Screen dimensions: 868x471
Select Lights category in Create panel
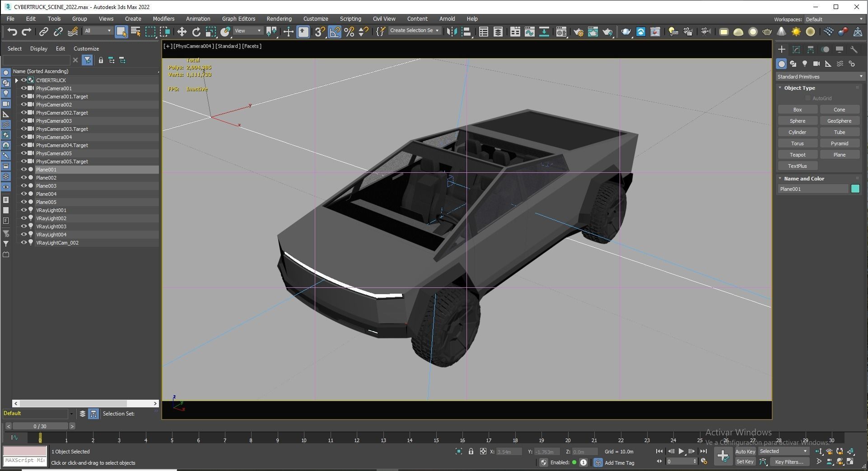(x=805, y=64)
